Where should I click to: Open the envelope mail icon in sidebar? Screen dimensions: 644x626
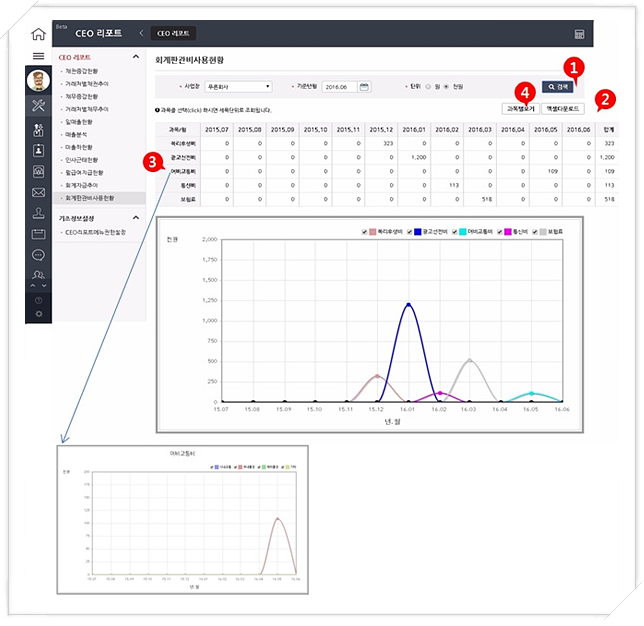[38, 192]
